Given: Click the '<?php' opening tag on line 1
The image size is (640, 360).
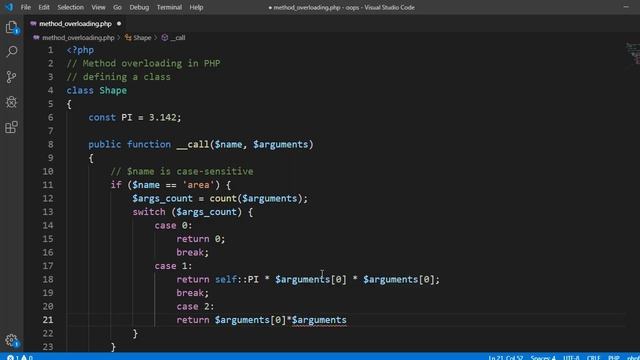Looking at the screenshot, I should (x=80, y=50).
